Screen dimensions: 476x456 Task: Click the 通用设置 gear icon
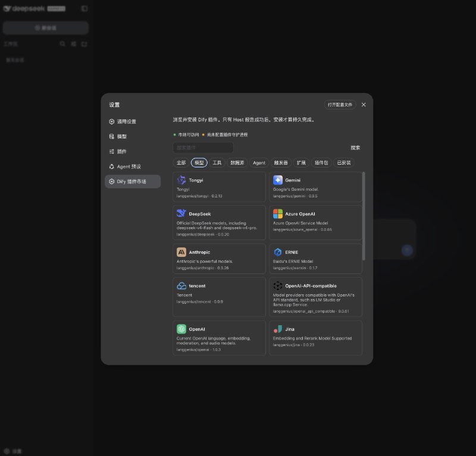pyautogui.click(x=112, y=121)
